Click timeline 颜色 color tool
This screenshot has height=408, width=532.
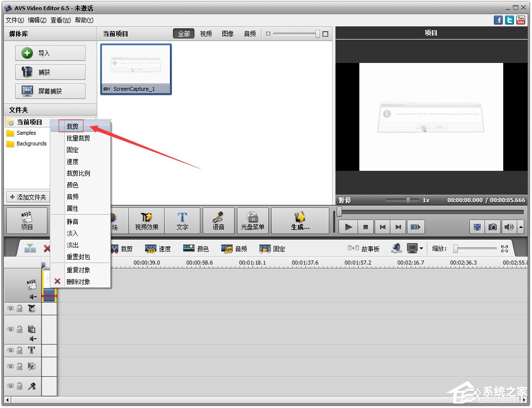pos(196,249)
